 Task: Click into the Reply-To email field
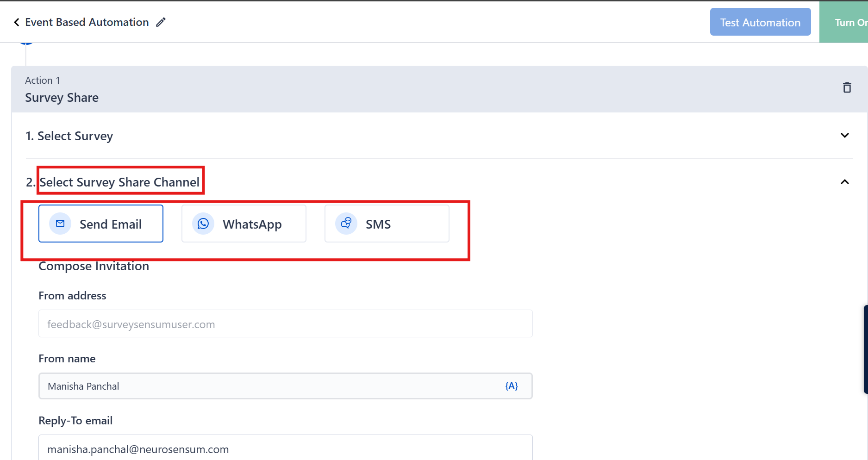point(285,448)
